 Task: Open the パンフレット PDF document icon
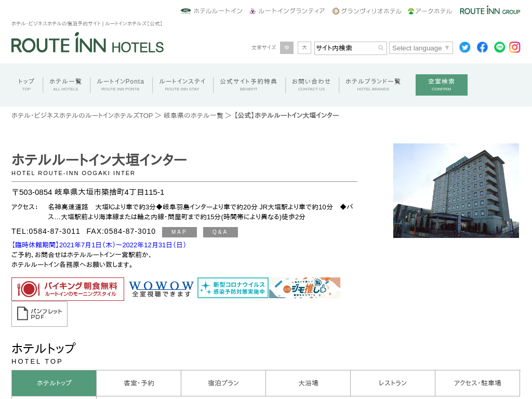point(39,314)
